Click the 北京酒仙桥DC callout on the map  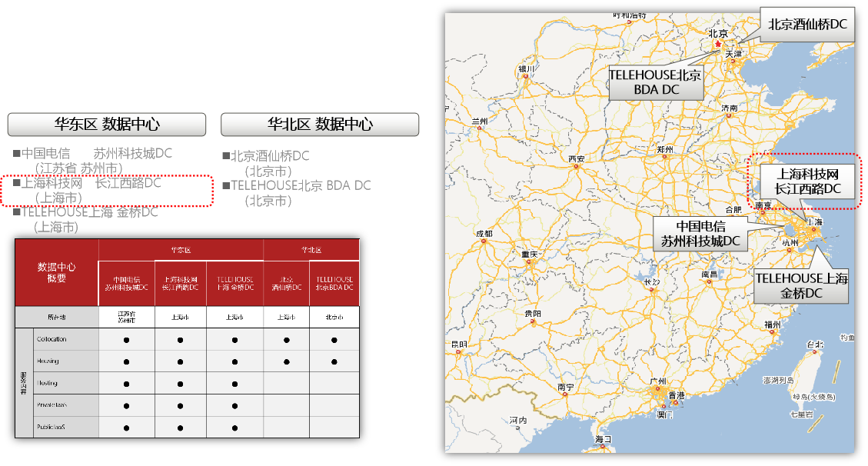807,25
